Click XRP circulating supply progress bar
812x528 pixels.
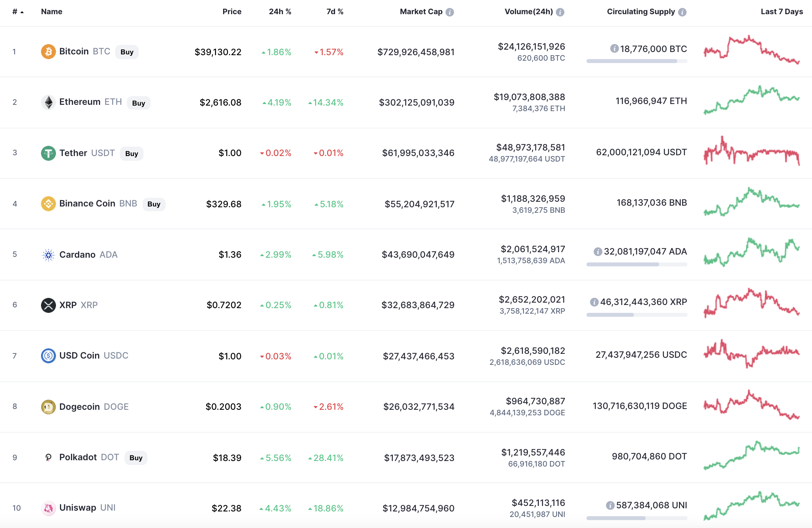coord(637,315)
